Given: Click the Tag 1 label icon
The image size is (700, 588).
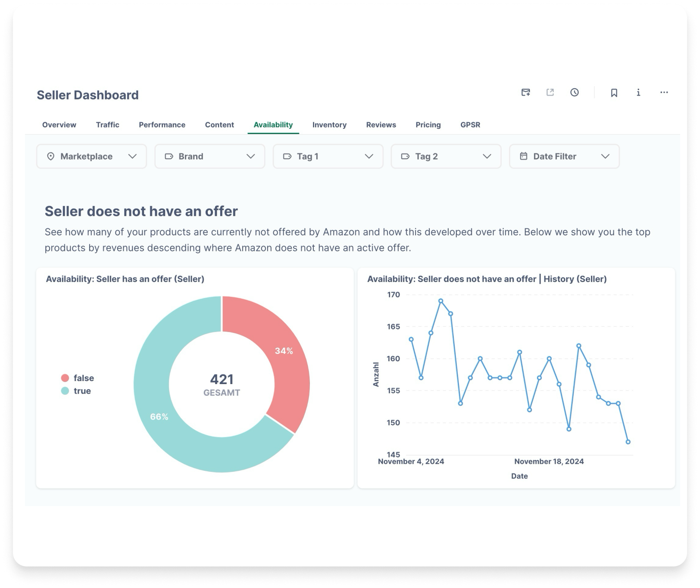Looking at the screenshot, I should pyautogui.click(x=287, y=156).
